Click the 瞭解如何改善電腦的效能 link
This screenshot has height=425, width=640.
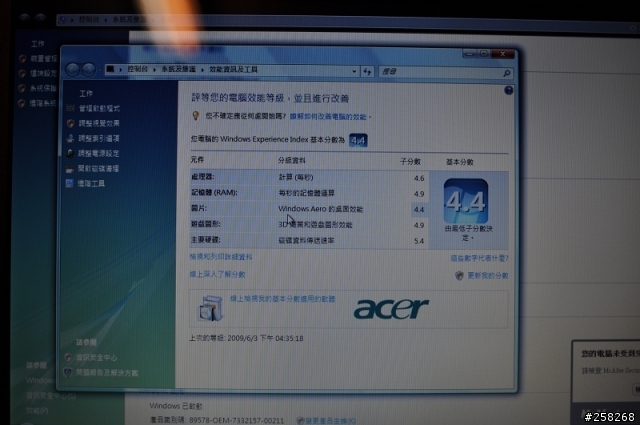tap(328, 117)
